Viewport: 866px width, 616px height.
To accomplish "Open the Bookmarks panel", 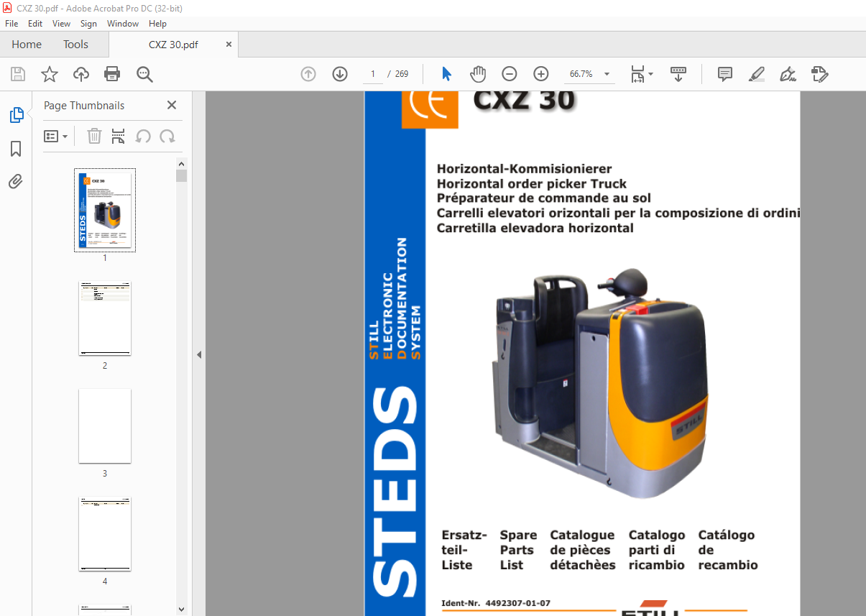I will 16,149.
